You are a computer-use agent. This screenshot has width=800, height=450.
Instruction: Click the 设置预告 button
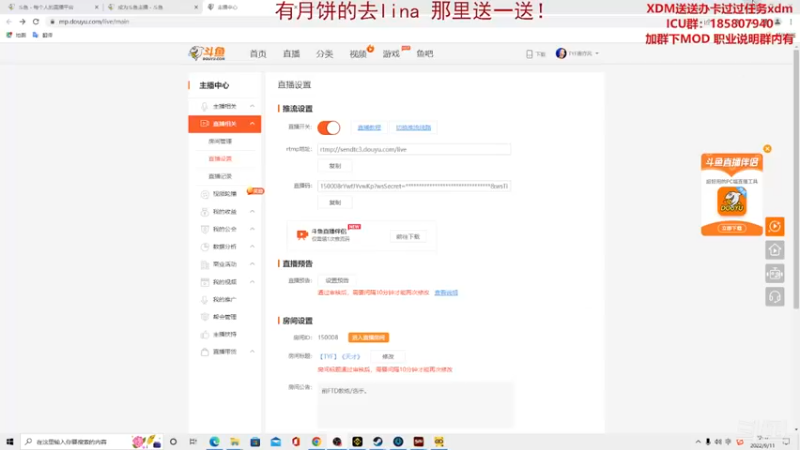pos(337,280)
